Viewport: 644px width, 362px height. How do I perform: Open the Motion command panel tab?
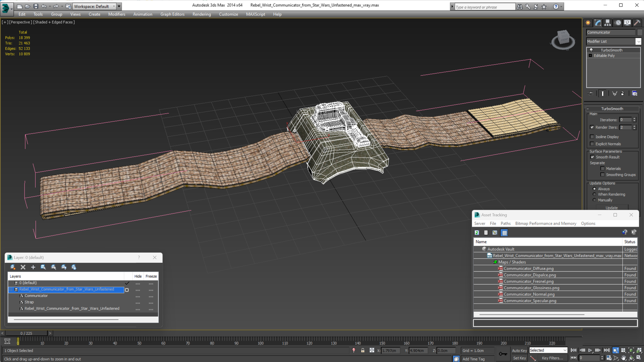coord(618,23)
